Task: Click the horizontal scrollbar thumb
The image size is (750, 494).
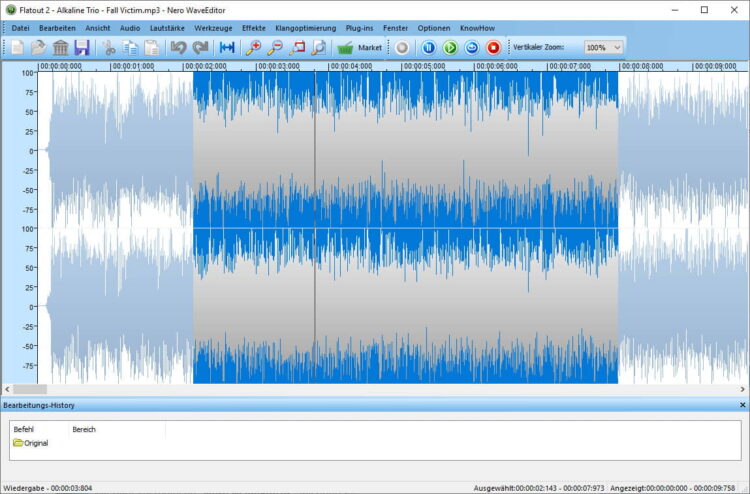Action: coord(30,389)
